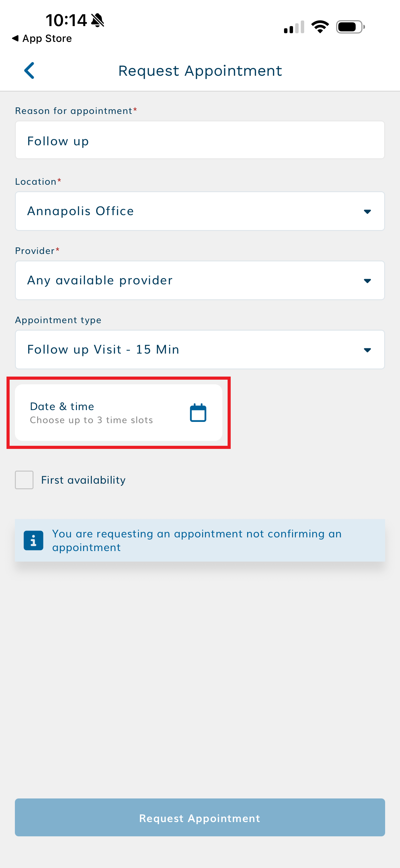Edit the Reason for appointment field
Image resolution: width=400 pixels, height=868 pixels.
200,140
